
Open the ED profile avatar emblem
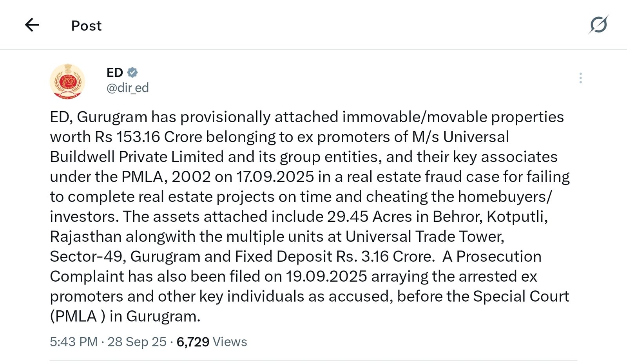click(67, 81)
